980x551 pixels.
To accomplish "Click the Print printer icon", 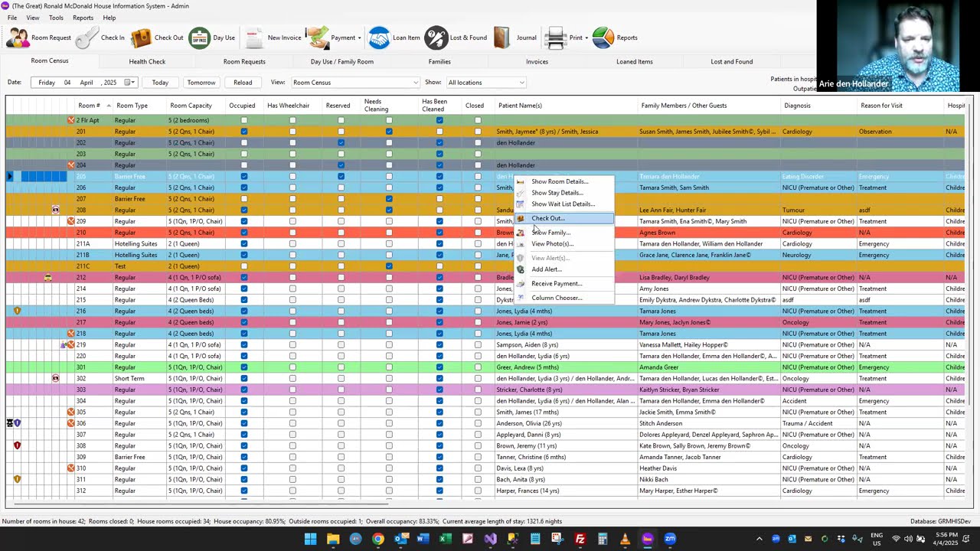I will [556, 37].
